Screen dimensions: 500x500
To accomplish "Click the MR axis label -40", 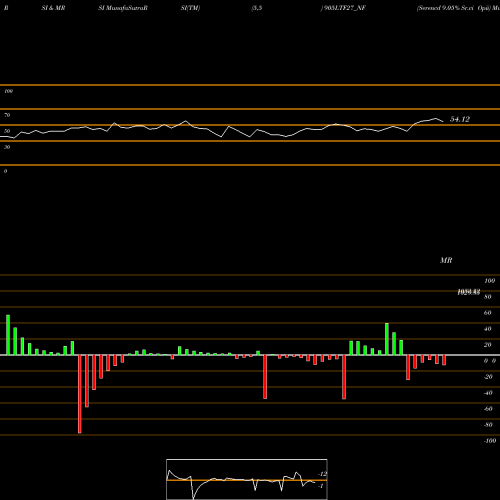I will pos(488,393).
